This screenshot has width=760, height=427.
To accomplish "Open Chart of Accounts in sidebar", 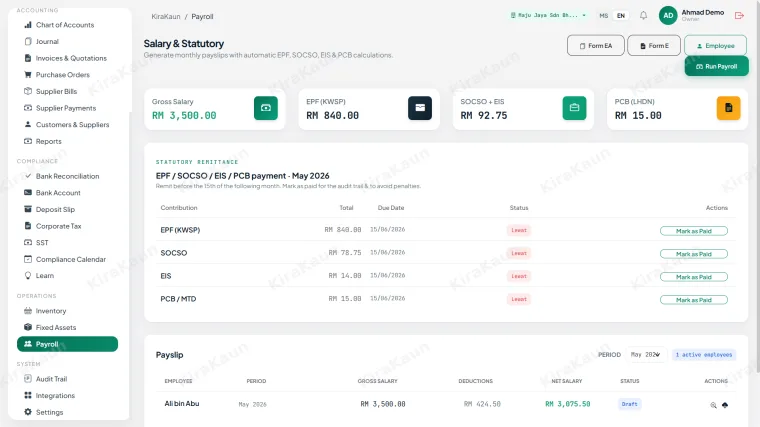I will (65, 25).
